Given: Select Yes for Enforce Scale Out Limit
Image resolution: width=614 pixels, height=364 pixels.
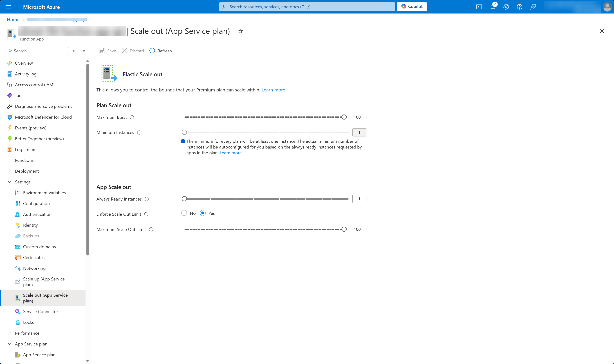Looking at the screenshot, I should 203,213.
